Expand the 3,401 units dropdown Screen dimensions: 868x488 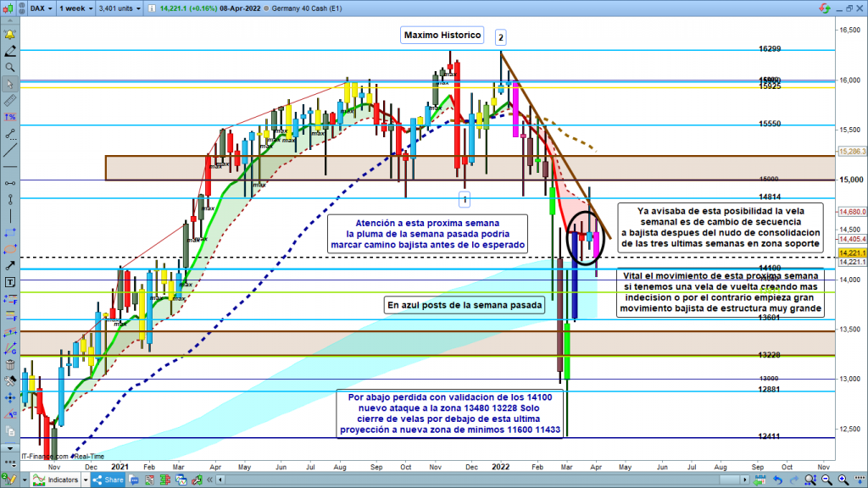click(x=120, y=9)
